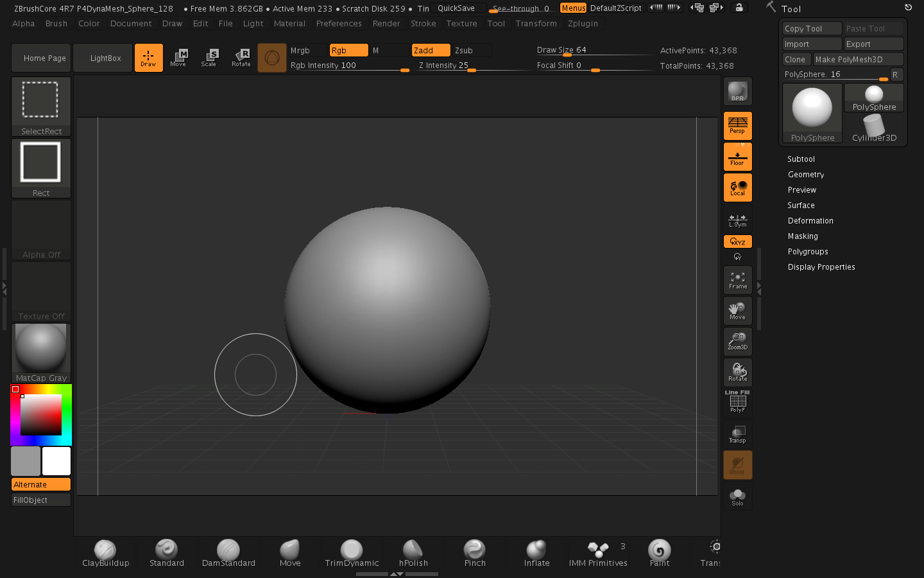Activate the Frame mesh icon

pyautogui.click(x=737, y=280)
